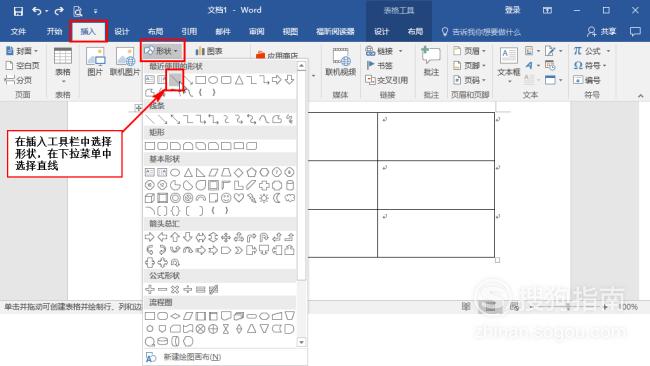Click the table move handle

coord(138,108)
